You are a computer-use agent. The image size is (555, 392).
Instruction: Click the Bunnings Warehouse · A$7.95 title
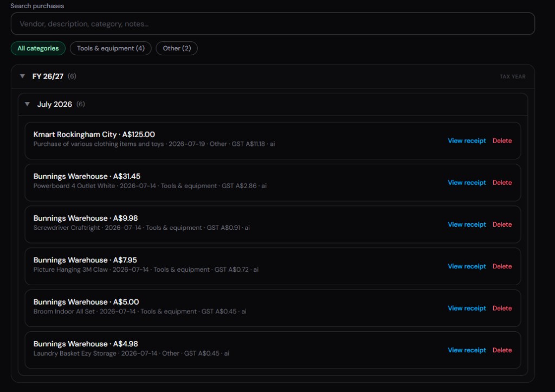pos(85,260)
